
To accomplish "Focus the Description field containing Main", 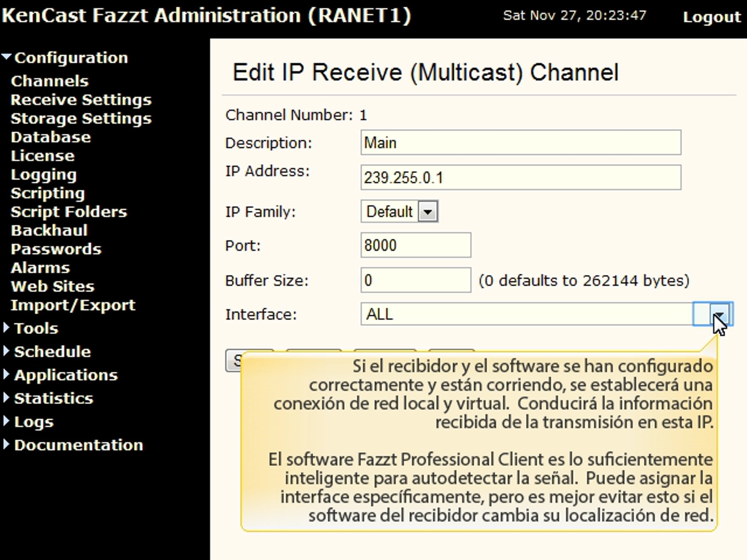I will (521, 142).
